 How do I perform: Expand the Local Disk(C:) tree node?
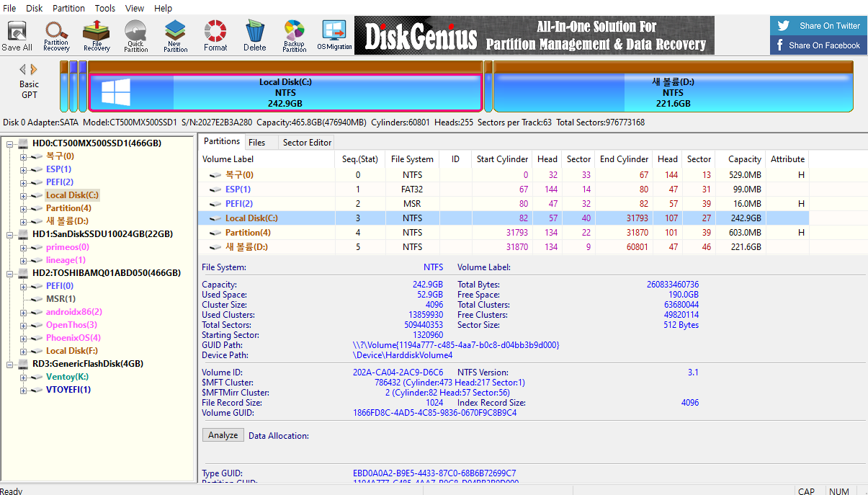point(23,195)
